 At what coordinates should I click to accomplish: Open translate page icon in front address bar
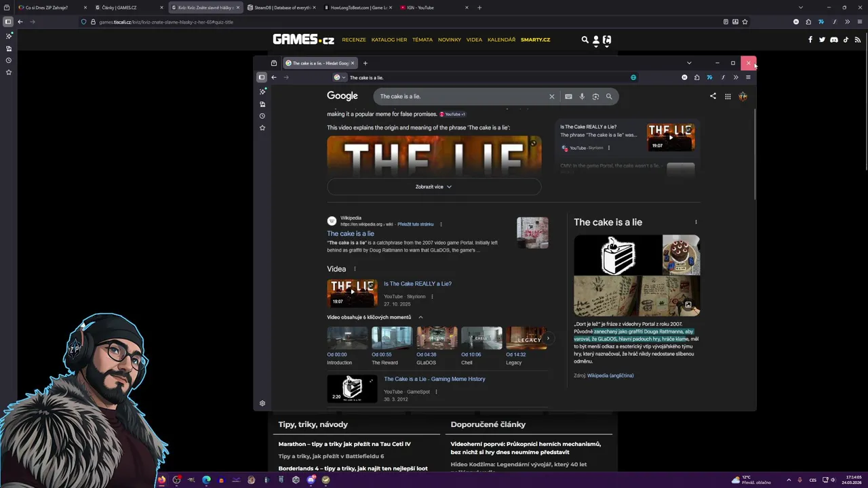coord(633,77)
